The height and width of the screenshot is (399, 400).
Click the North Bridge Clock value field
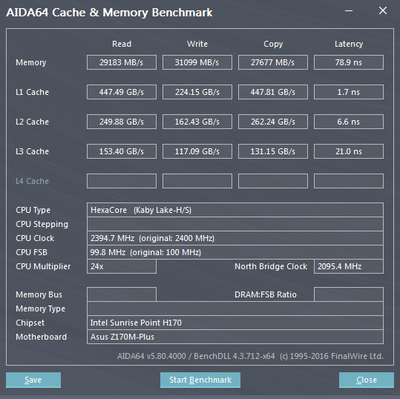tap(349, 267)
